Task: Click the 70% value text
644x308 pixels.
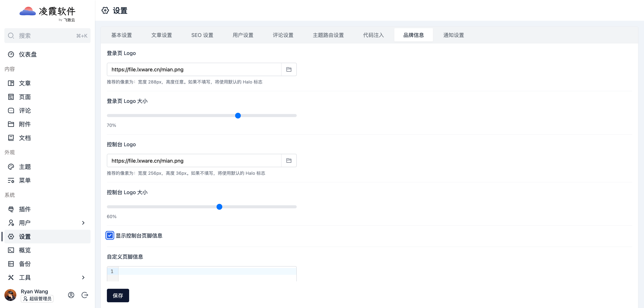Action: coord(111,125)
